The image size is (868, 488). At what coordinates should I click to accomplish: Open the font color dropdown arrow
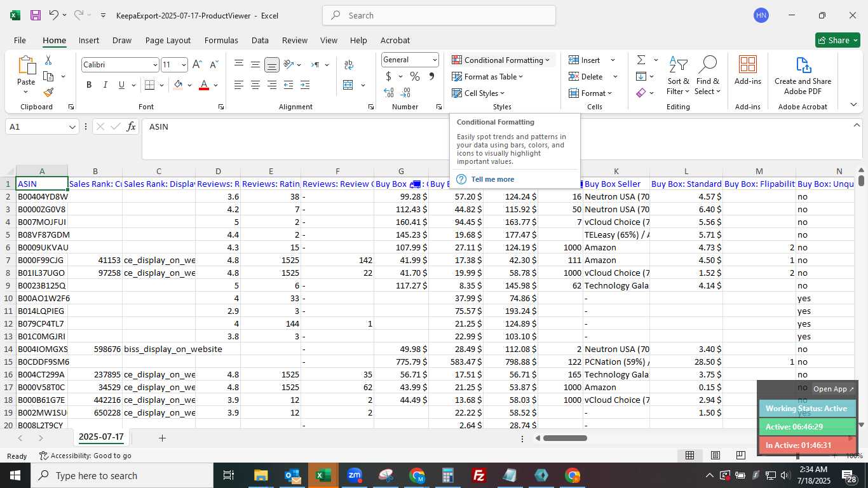tap(215, 85)
